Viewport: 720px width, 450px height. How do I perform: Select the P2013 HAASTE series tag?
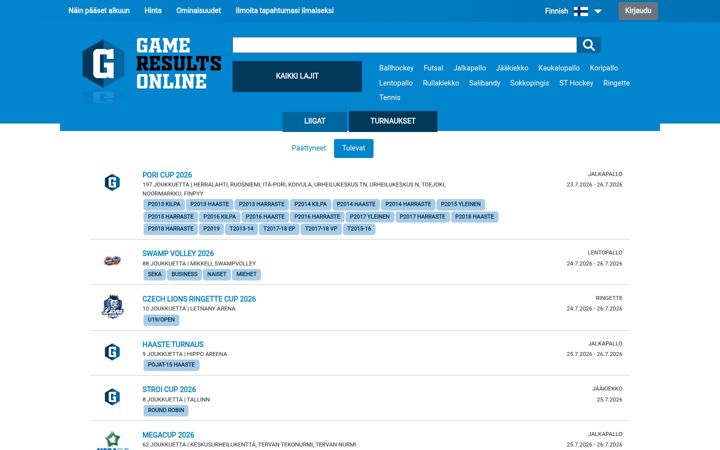pos(209,204)
